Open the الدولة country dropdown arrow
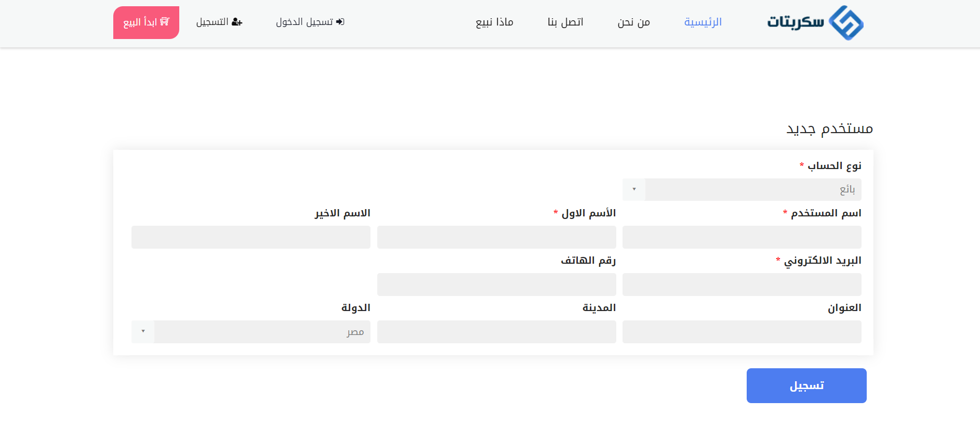This screenshot has width=980, height=426. (x=143, y=331)
